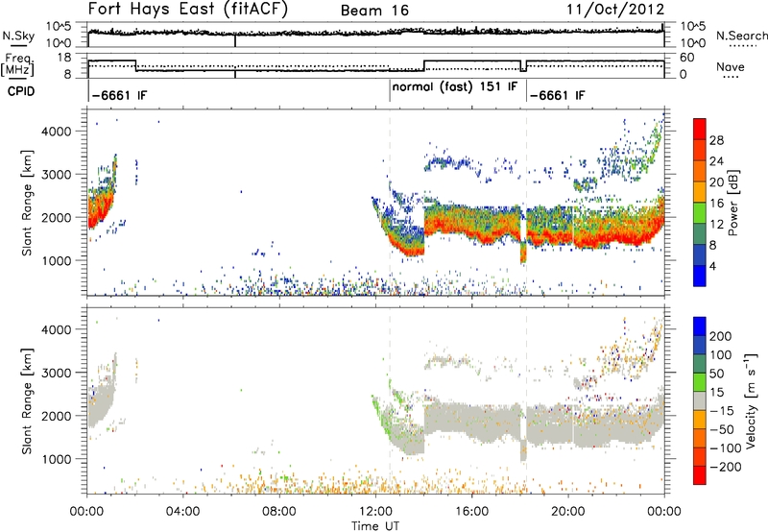Screen dimensions: 768x532
Task: Click the "-100" value on Velocity colorbar
Action: 725,448
